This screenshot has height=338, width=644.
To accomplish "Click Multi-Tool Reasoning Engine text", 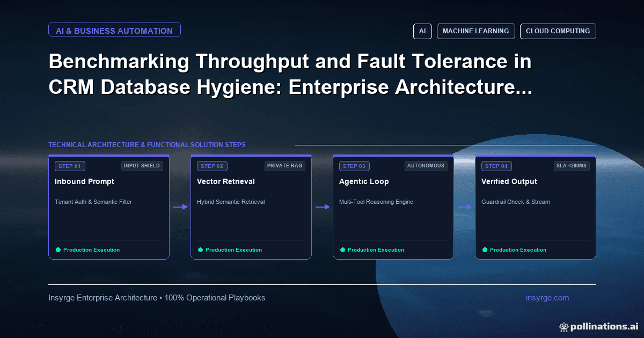I will tap(376, 202).
